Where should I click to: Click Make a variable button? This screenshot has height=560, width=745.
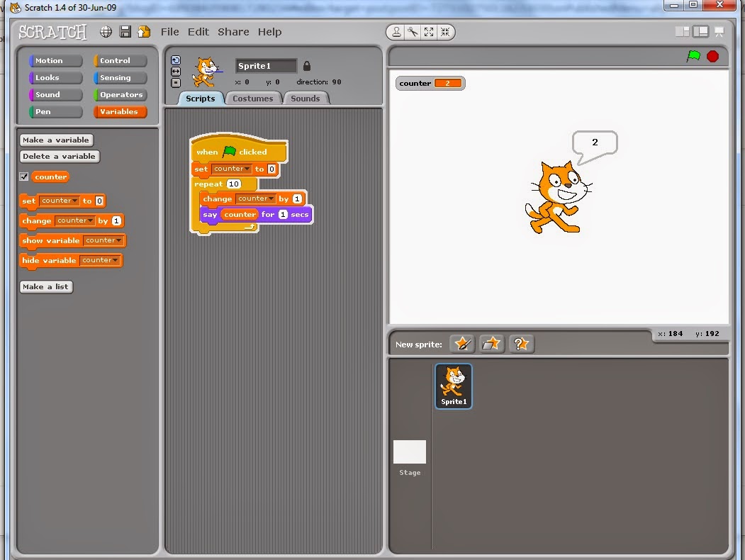(x=56, y=140)
